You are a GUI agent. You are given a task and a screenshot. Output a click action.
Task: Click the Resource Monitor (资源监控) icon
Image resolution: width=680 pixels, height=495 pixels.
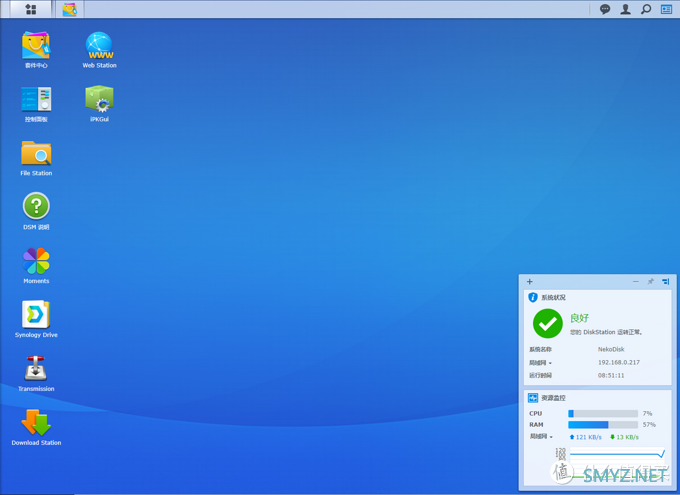tap(533, 398)
